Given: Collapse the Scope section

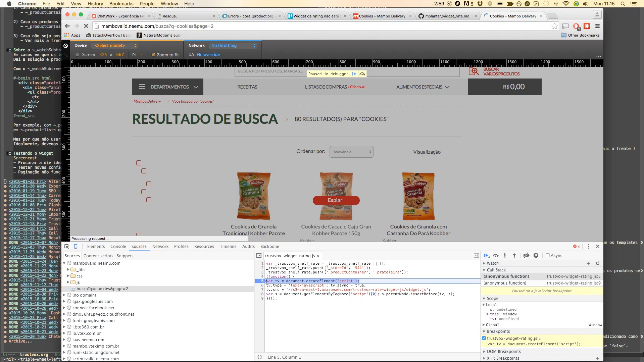Looking at the screenshot, I should point(484,299).
